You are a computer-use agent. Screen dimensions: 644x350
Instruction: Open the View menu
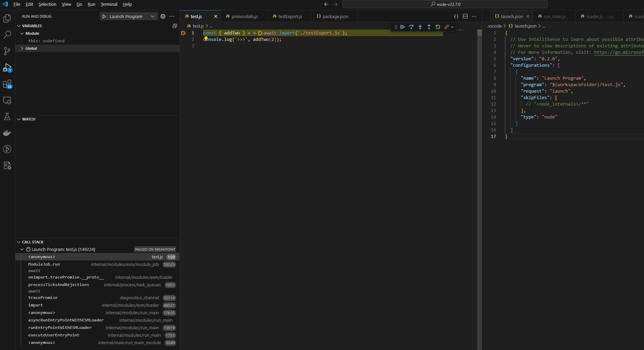[66, 4]
